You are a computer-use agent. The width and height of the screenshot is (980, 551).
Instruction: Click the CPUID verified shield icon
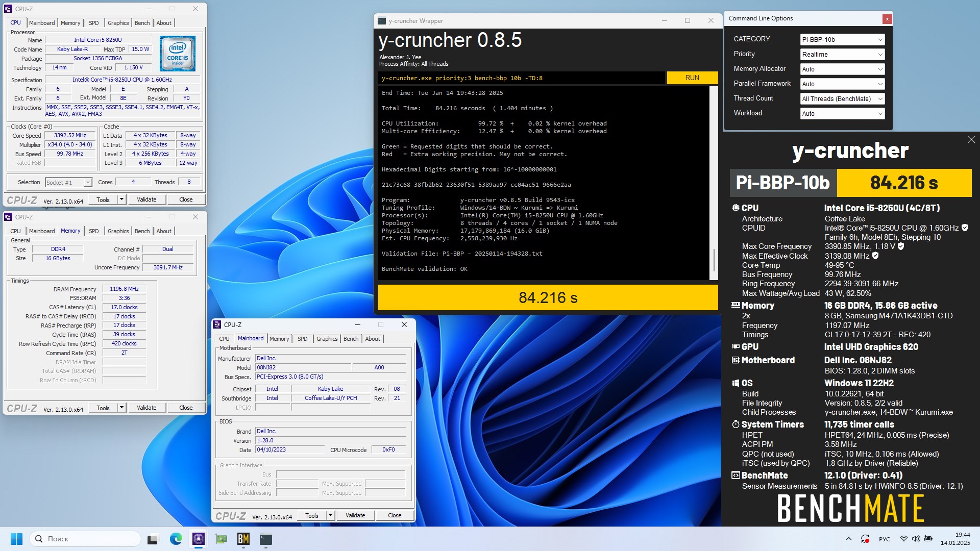tap(965, 228)
